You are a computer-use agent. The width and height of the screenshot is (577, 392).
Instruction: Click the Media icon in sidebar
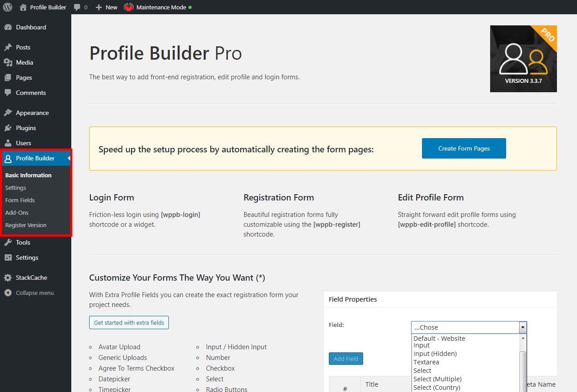pos(8,62)
